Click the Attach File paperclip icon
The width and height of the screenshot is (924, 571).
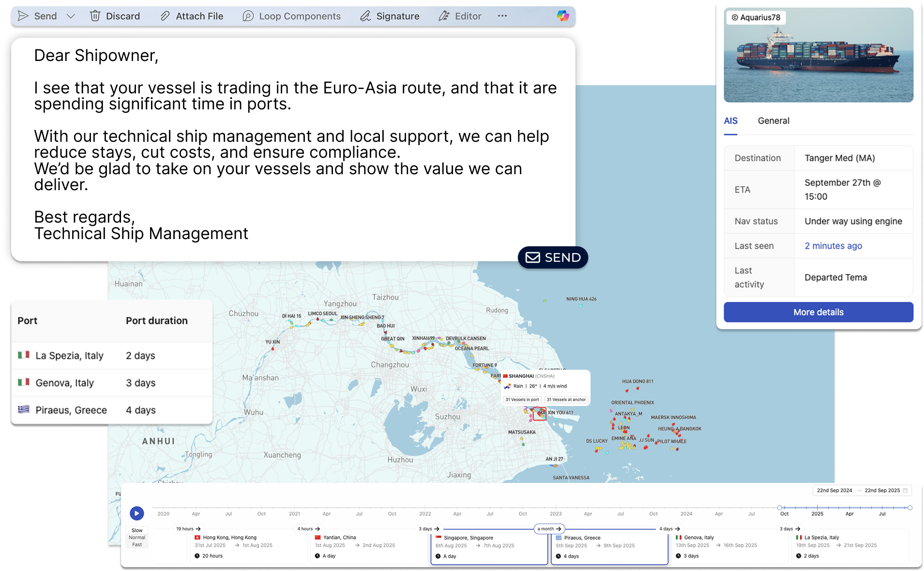click(x=165, y=16)
